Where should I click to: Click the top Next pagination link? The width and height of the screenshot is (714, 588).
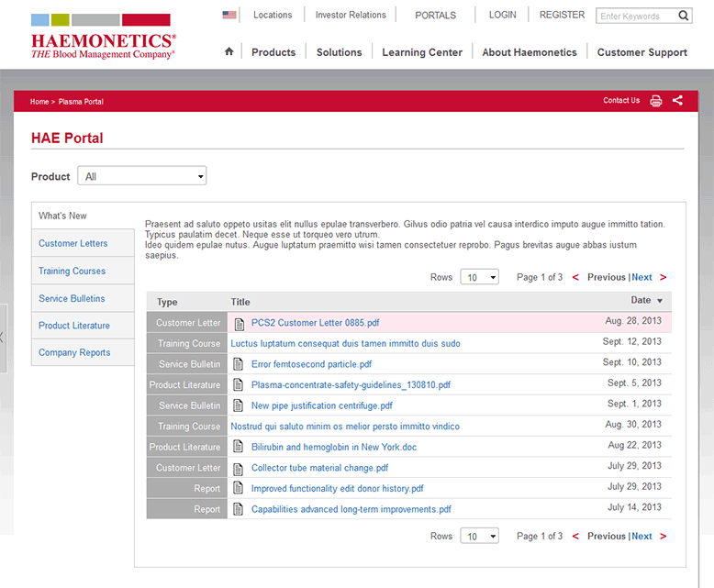641,277
